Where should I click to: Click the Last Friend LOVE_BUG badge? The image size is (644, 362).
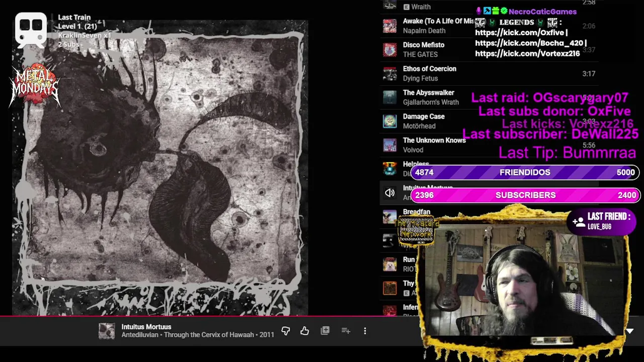point(601,221)
